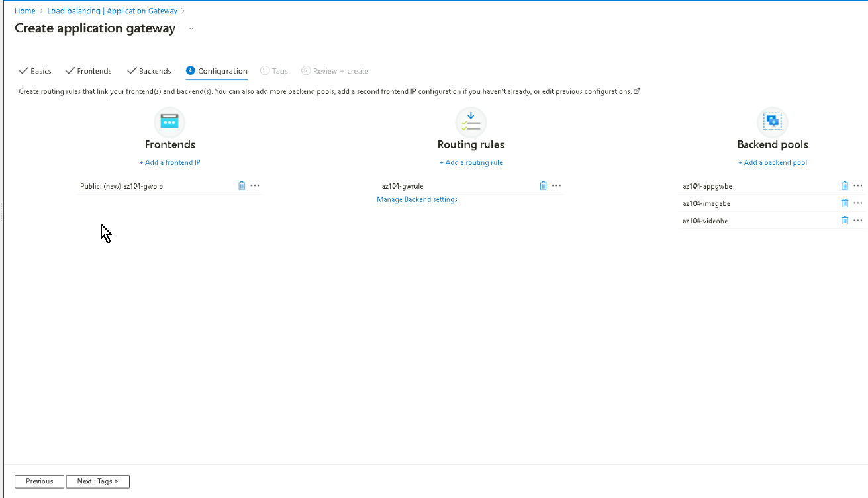This screenshot has height=498, width=868.
Task: Delete the az104-videobe backend pool
Action: pos(844,221)
